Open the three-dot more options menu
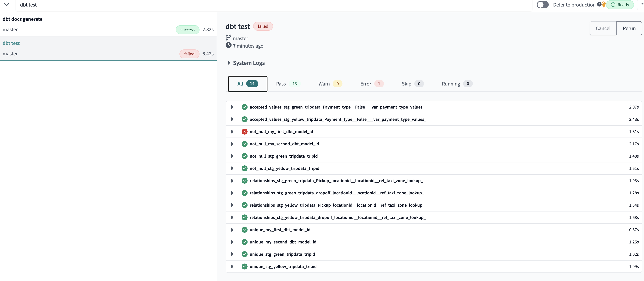644x281 pixels. (x=642, y=4)
